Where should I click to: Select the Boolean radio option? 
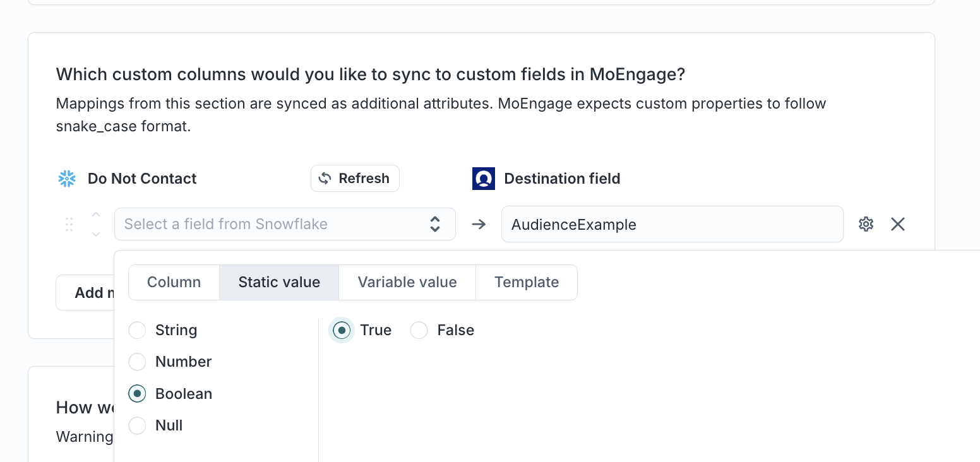[137, 394]
